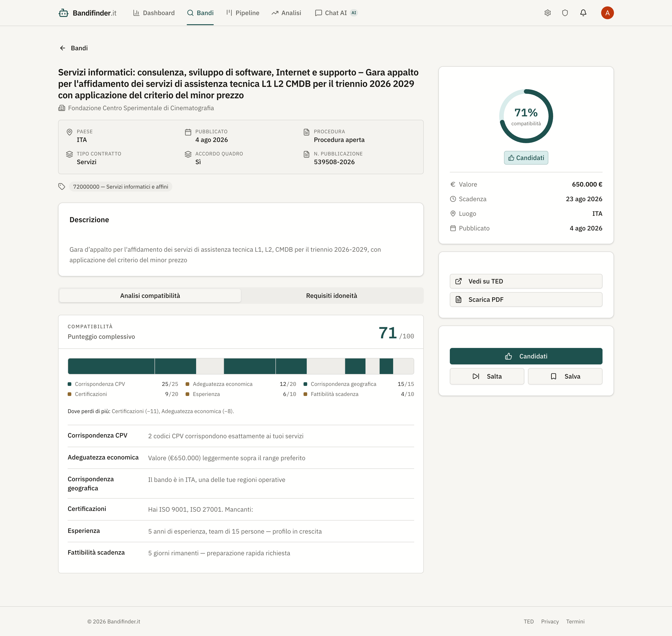Screen dimensions: 672x636
Task: Click the bookmark icon in the Salva button
Action: 554,376
